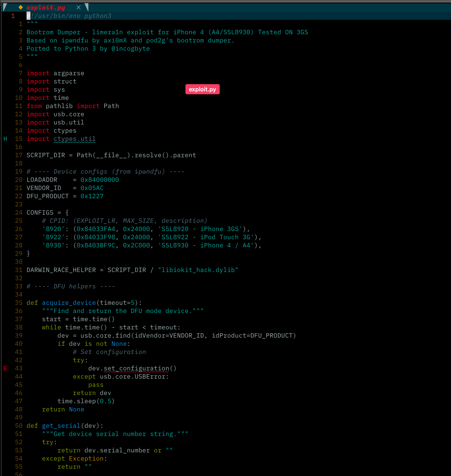Screen dimensions: 451x476
Task: Click 'if dev is not None:' line
Action: pyautogui.click(x=94, y=344)
